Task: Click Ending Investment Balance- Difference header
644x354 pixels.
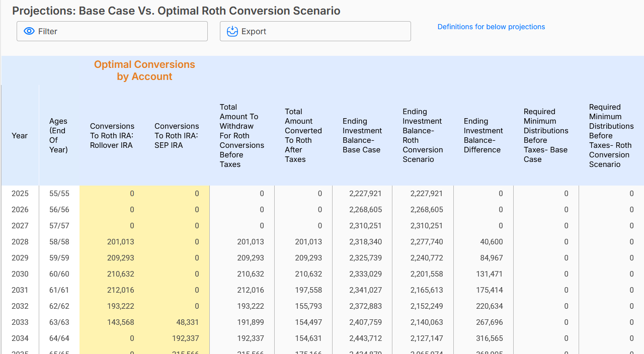Action: click(x=482, y=136)
